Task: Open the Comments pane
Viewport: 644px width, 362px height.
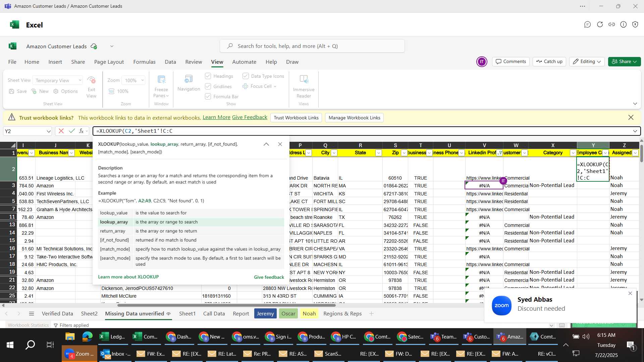Action: coord(511,62)
